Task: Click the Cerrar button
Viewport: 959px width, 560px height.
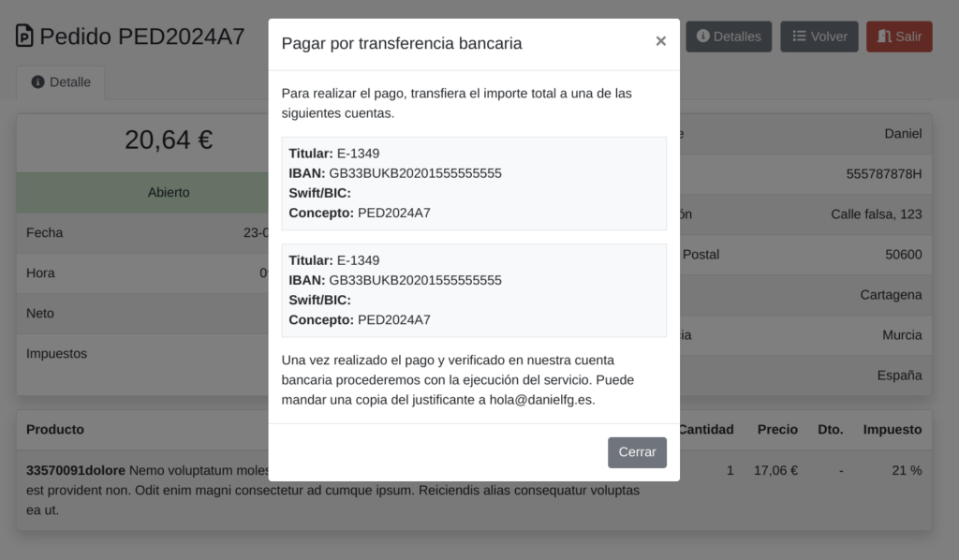Action: click(637, 452)
